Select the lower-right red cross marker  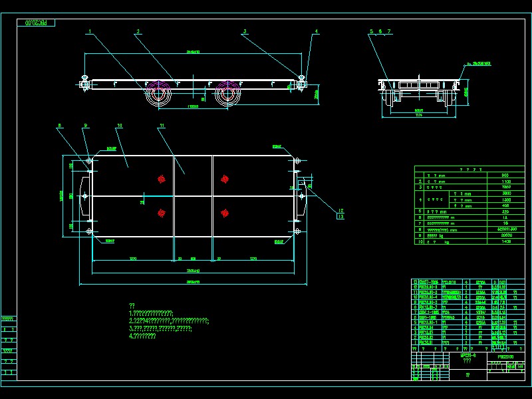point(225,211)
